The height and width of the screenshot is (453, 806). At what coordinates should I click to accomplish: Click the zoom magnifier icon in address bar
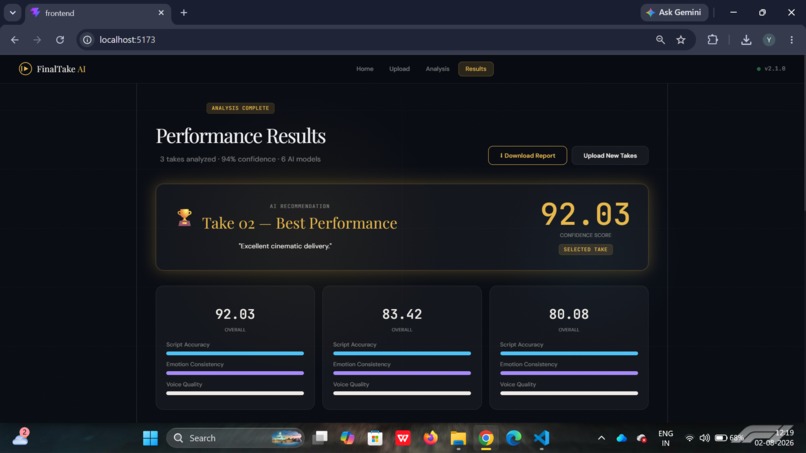[x=660, y=40]
